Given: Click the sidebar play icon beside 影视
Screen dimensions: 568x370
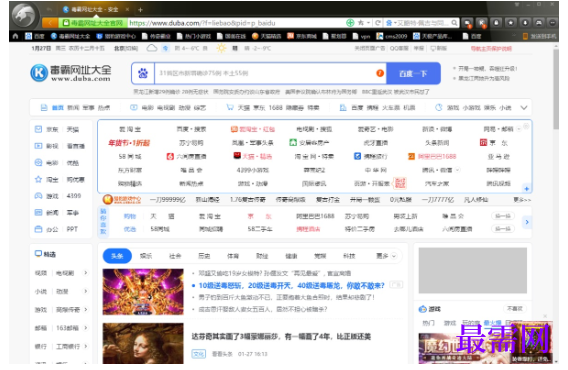Looking at the screenshot, I should (x=38, y=146).
